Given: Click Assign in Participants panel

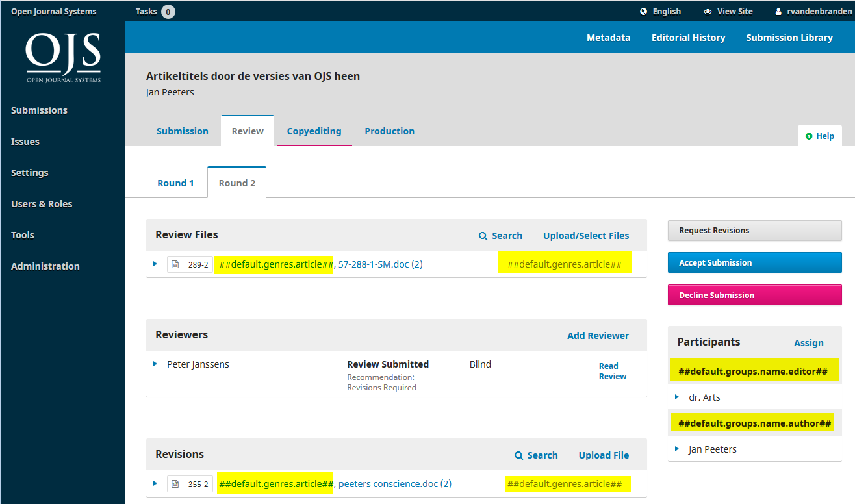Looking at the screenshot, I should [809, 343].
